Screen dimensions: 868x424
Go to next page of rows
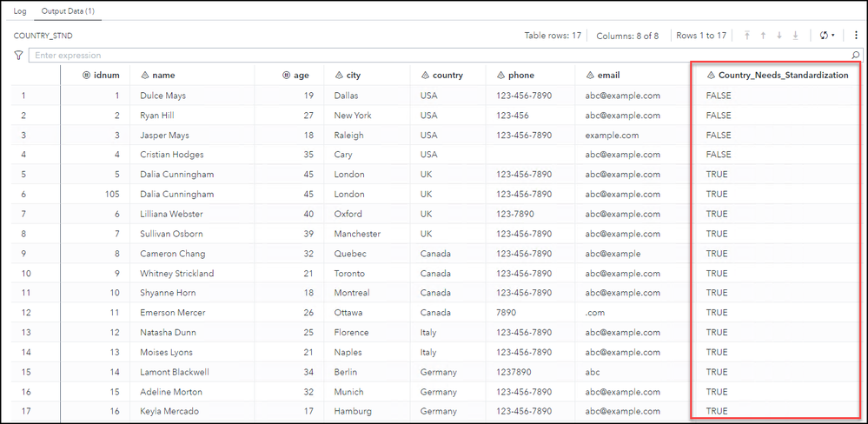[x=779, y=36]
